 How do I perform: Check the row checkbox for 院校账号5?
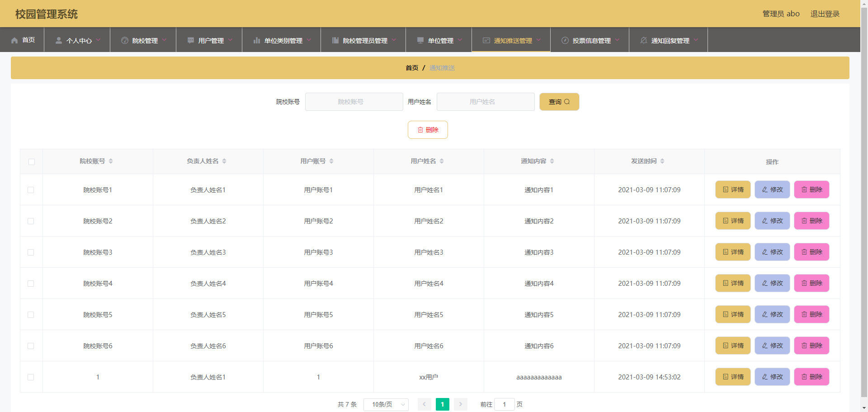pyautogui.click(x=31, y=315)
